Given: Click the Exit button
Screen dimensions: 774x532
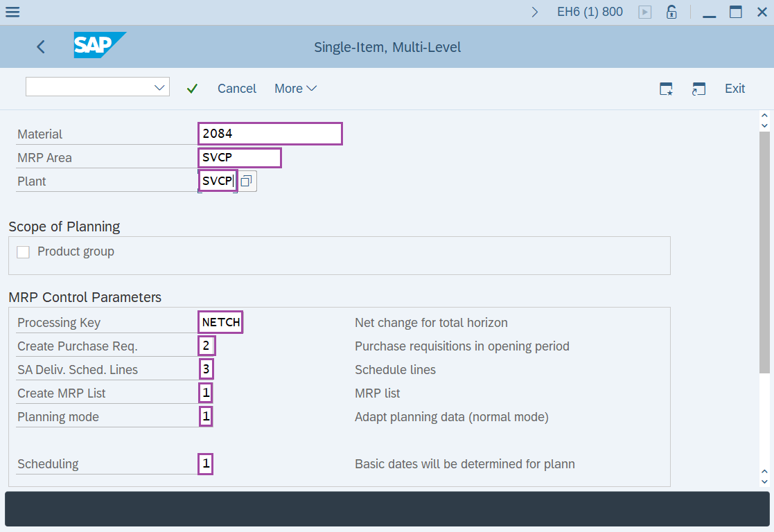Looking at the screenshot, I should (735, 89).
